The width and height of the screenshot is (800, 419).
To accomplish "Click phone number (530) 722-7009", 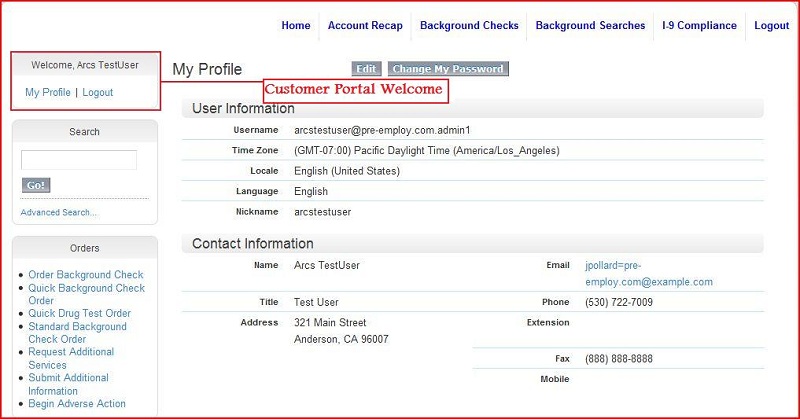I will (619, 302).
